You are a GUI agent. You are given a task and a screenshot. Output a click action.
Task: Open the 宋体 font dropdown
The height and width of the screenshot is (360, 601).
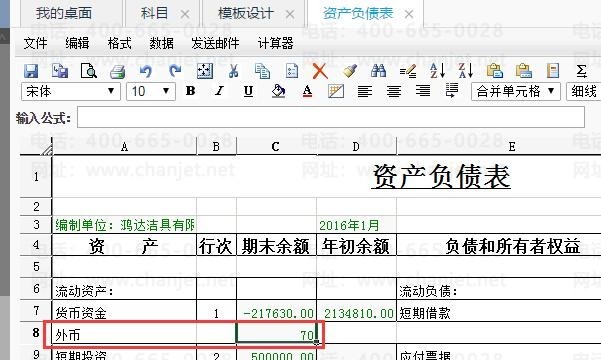pos(71,92)
